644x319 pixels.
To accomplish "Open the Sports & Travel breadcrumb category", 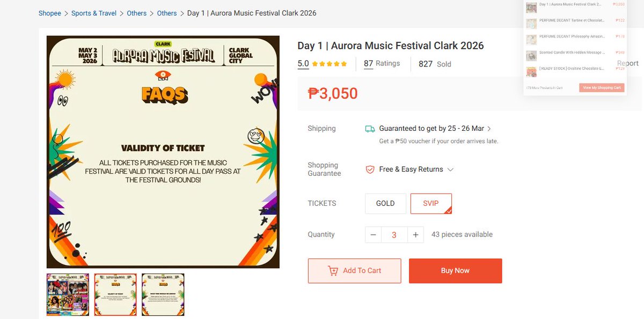I will tap(94, 13).
